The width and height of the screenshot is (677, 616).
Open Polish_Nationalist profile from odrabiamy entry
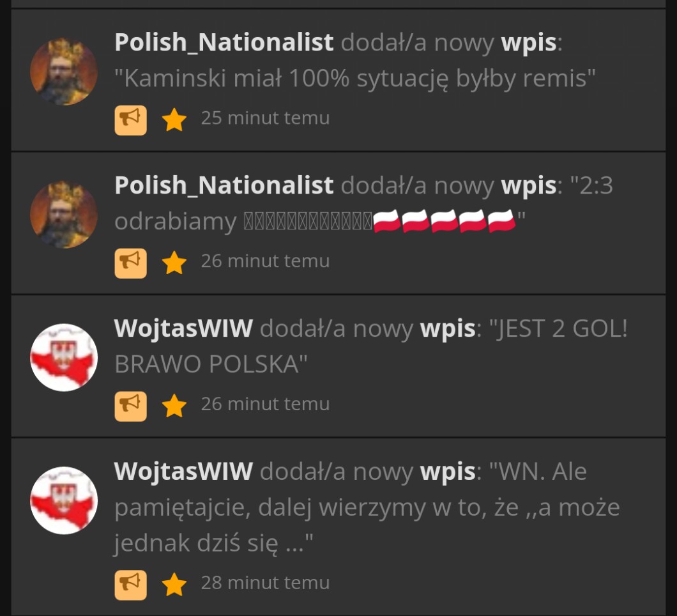pos(224,186)
